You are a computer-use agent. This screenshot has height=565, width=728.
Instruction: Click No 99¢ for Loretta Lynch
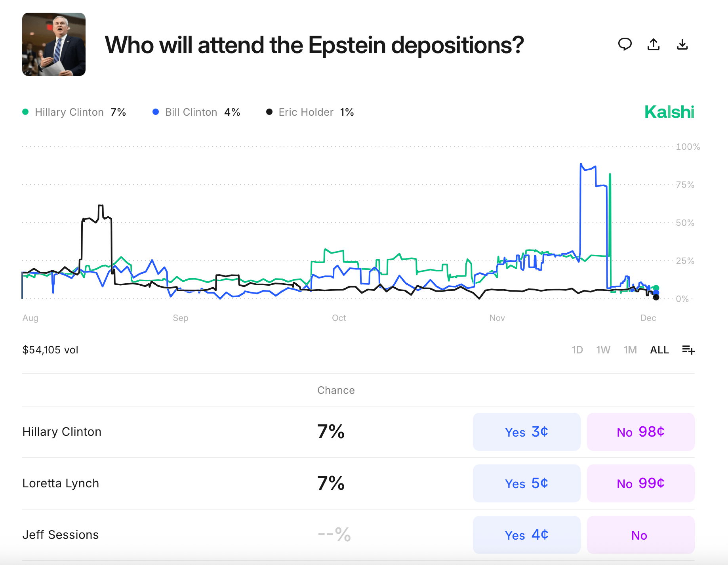click(640, 483)
